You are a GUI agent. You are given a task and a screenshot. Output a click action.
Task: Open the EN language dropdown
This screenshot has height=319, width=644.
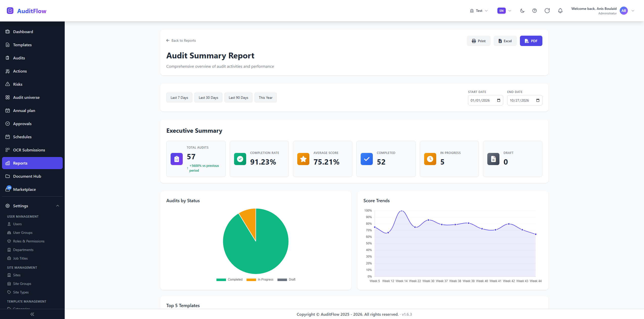point(504,11)
